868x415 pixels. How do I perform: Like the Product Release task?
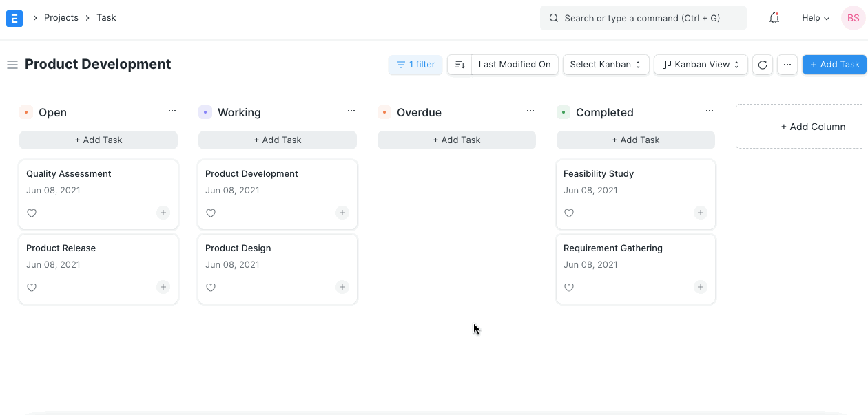point(32,287)
